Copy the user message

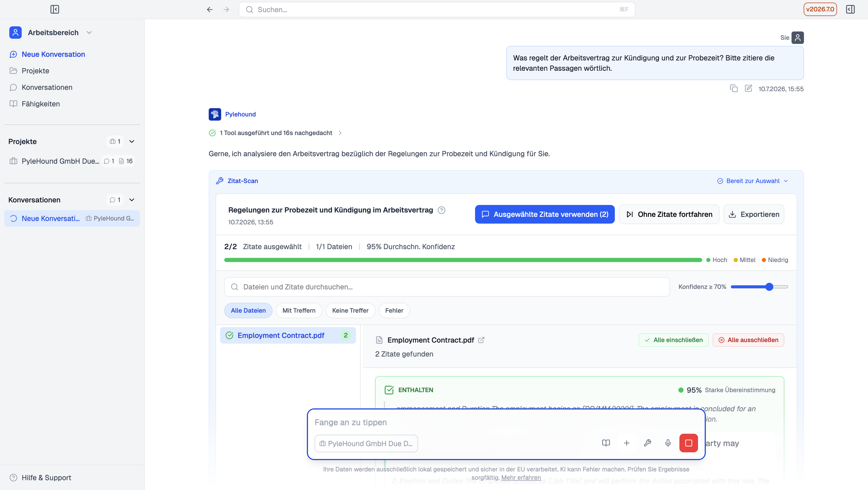734,89
